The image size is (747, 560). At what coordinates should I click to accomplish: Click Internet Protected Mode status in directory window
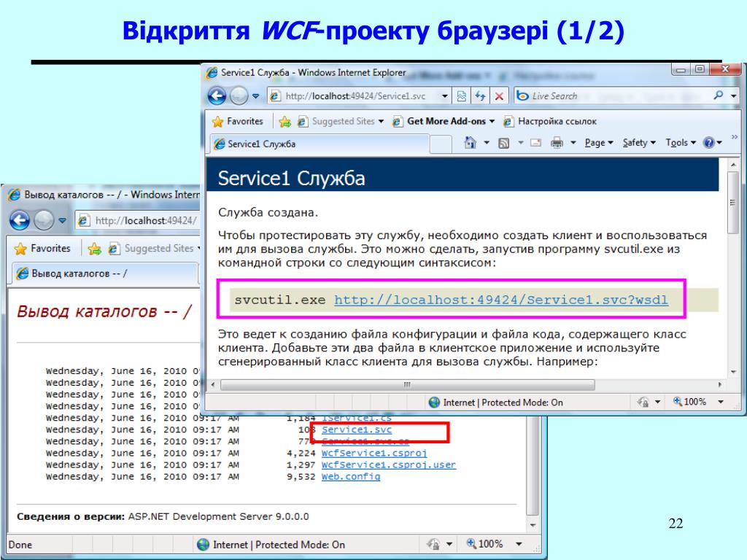pyautogui.click(x=271, y=545)
